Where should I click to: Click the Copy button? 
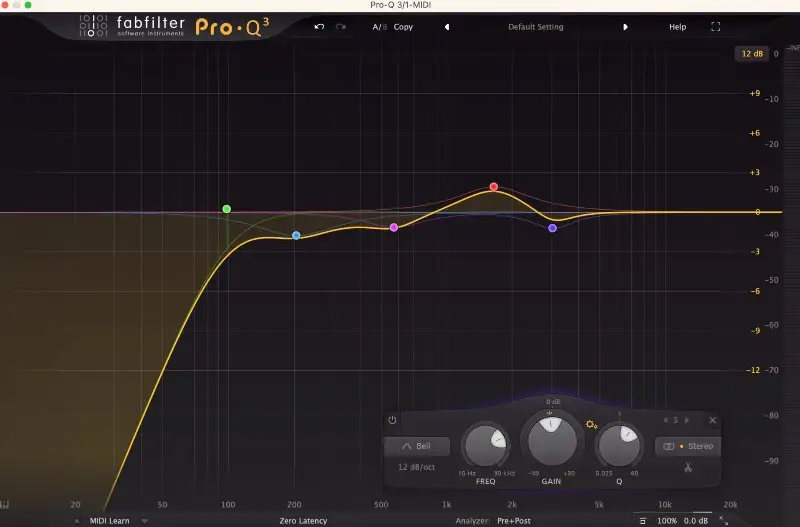click(x=403, y=27)
